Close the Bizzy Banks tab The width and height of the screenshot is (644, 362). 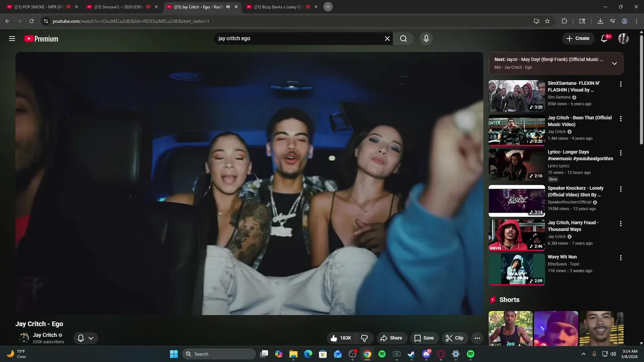click(316, 7)
